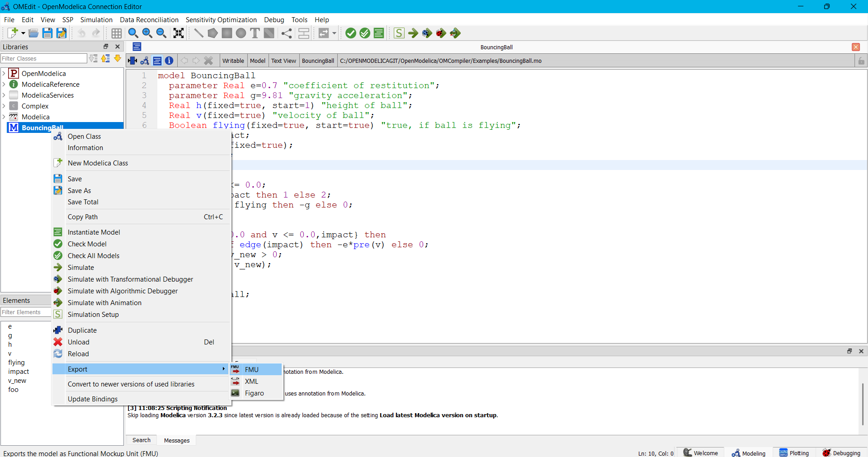Expand the Modelica library tree node
Image resolution: width=868 pixels, height=457 pixels.
click(4, 117)
